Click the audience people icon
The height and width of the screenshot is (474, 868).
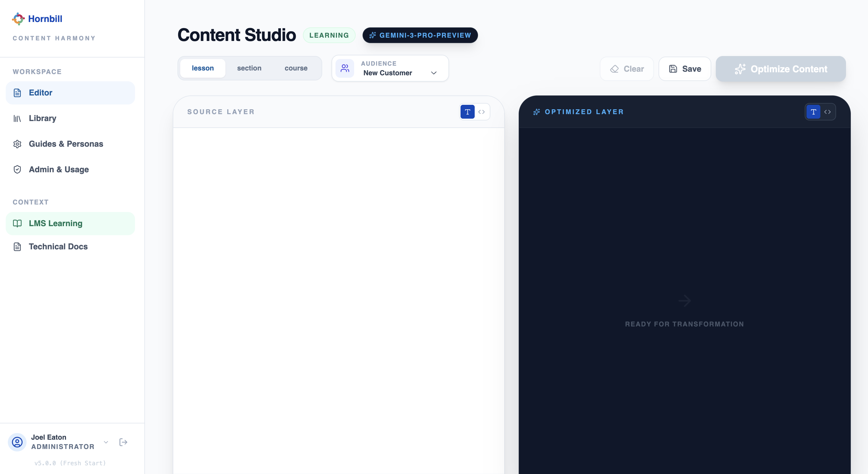coord(345,68)
